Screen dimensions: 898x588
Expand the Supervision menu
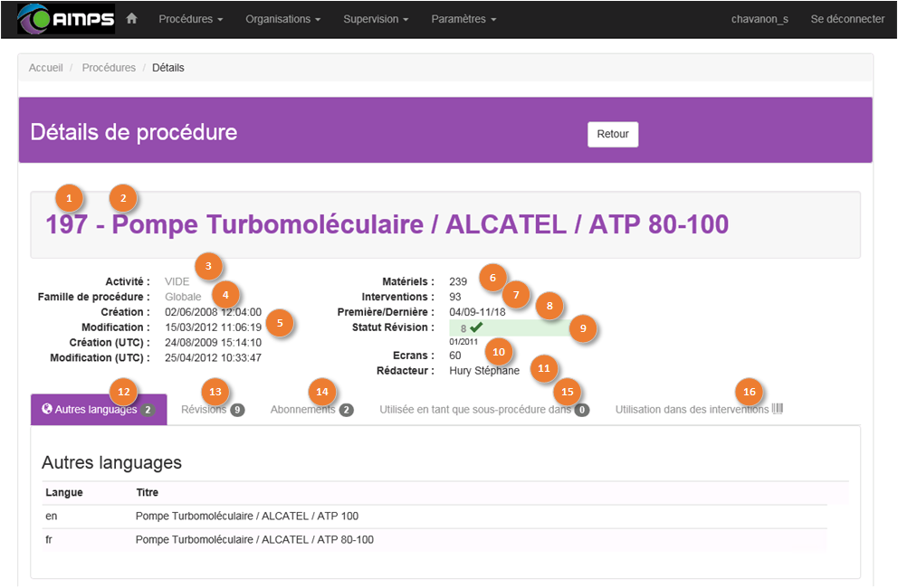tap(376, 19)
